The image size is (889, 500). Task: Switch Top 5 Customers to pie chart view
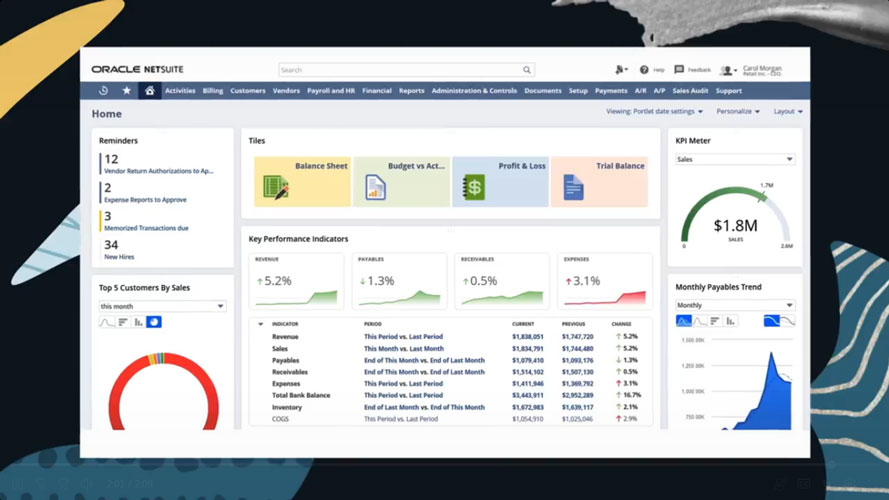[x=154, y=322]
